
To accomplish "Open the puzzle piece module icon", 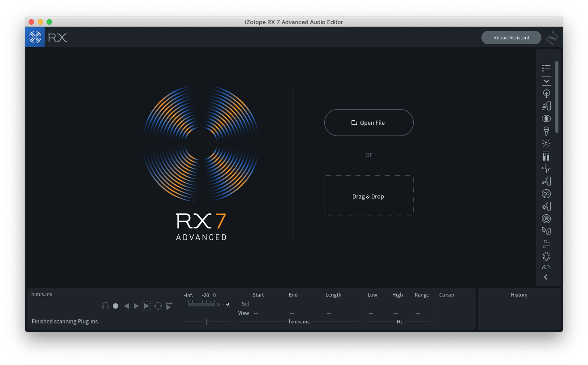I will point(546,256).
